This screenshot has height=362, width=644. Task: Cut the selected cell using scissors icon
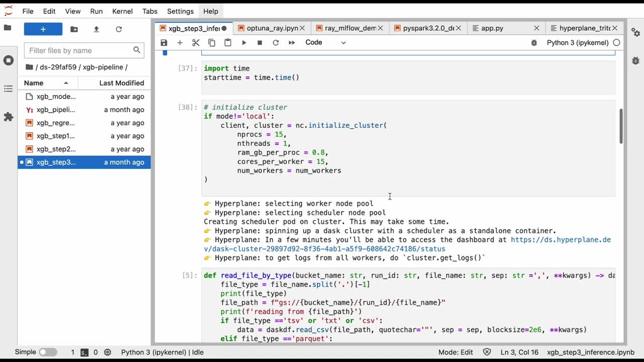[x=196, y=43]
